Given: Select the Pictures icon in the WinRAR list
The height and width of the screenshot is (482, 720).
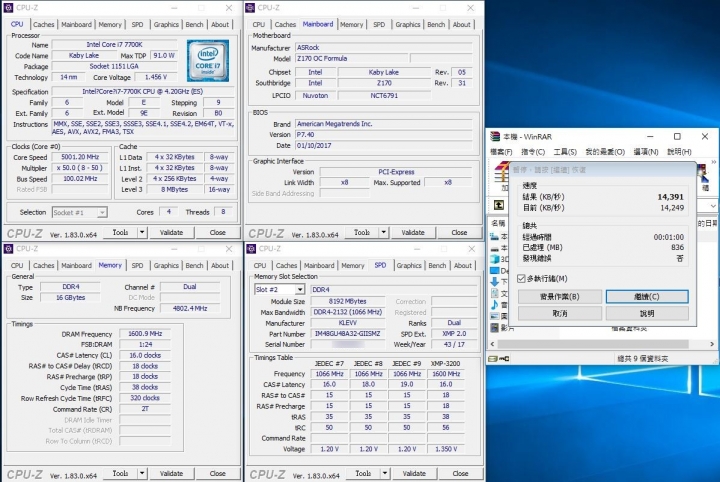Looking at the screenshot, I should tap(495, 316).
